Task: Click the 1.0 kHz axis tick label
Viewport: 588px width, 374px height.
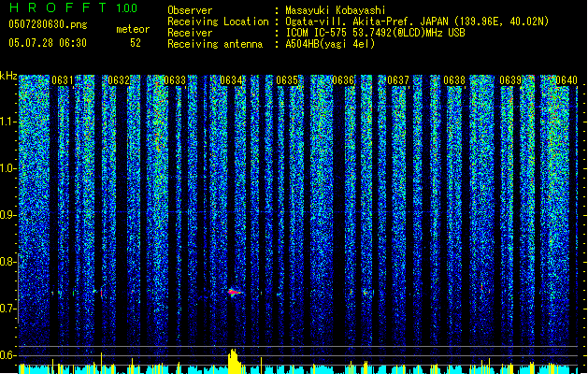Action: (x=7, y=168)
